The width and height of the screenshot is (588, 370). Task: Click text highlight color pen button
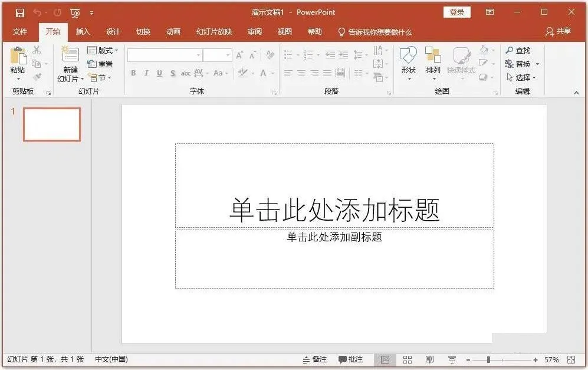pos(243,73)
